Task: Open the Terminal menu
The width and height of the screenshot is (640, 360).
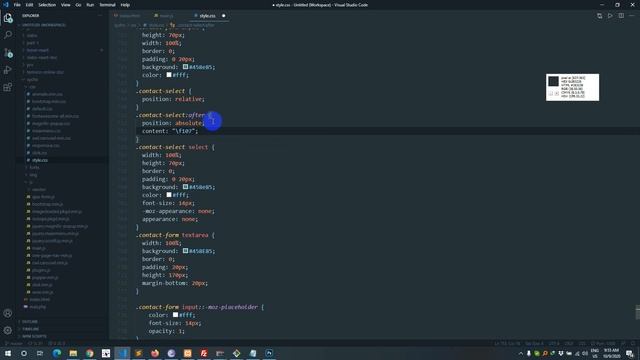Action: (107, 5)
